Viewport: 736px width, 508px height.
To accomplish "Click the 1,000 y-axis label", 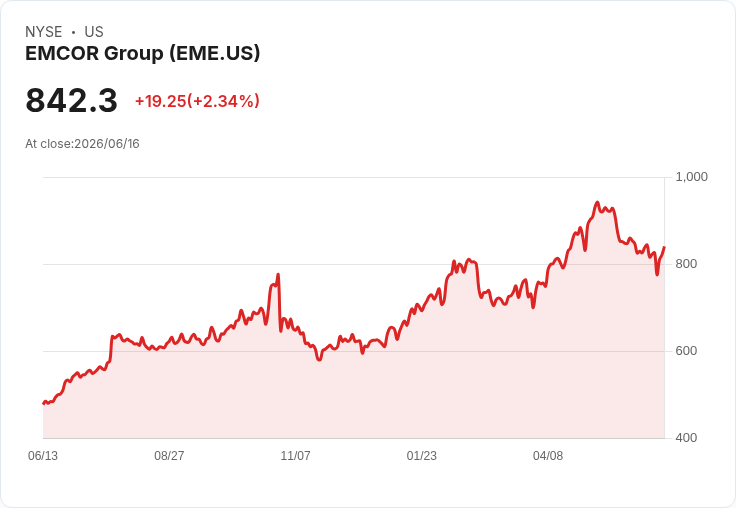I will pos(691,177).
